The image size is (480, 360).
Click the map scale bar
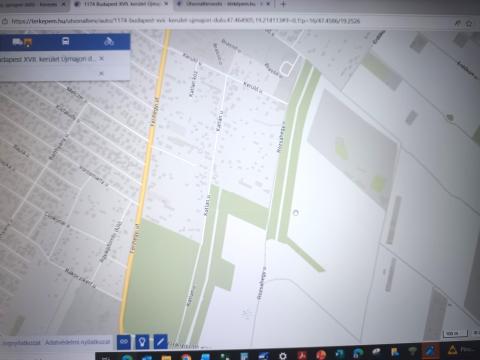pyautogui.click(x=455, y=333)
